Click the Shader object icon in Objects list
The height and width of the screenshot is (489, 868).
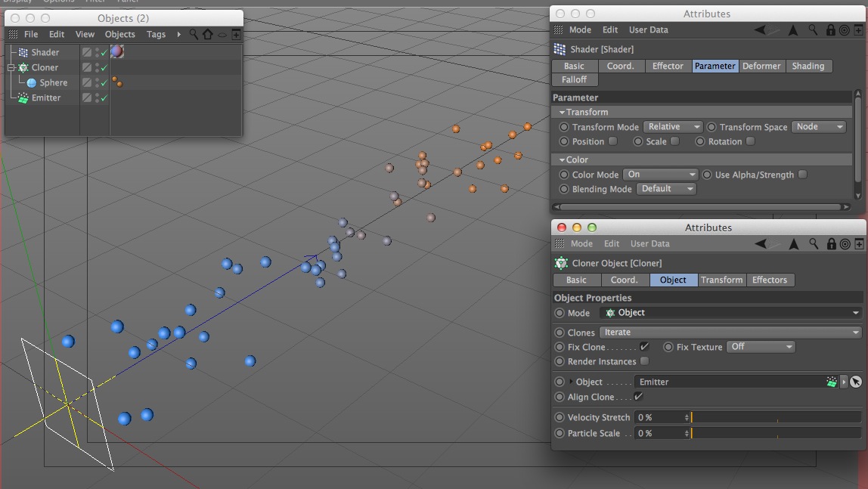(x=23, y=52)
